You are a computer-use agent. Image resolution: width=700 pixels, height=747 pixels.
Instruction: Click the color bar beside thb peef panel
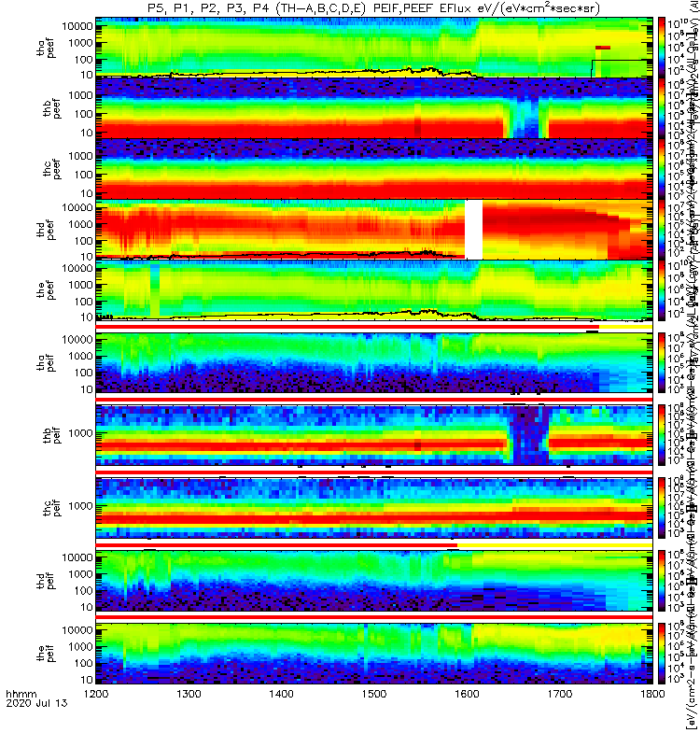click(662, 108)
